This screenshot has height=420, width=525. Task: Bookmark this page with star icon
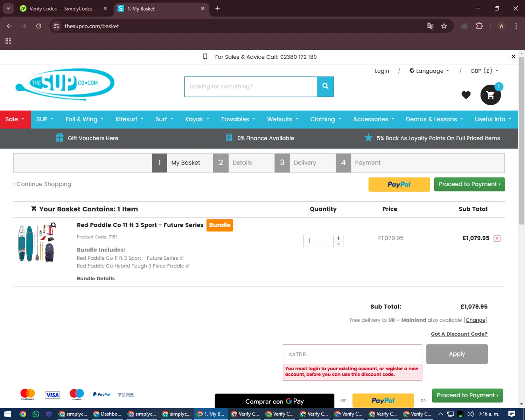[x=444, y=26]
